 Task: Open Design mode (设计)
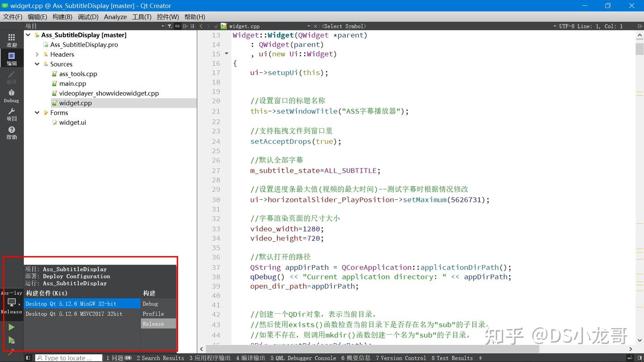(x=12, y=77)
